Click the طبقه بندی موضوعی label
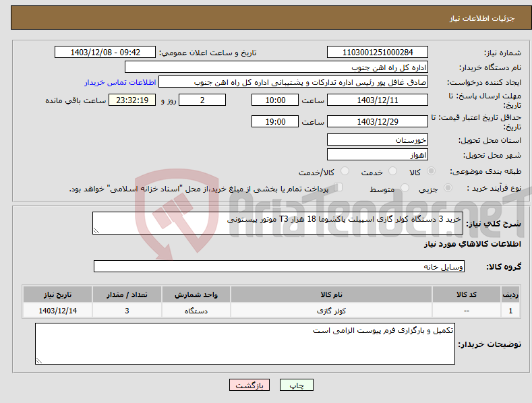The height and width of the screenshot is (403, 532). pos(485,172)
